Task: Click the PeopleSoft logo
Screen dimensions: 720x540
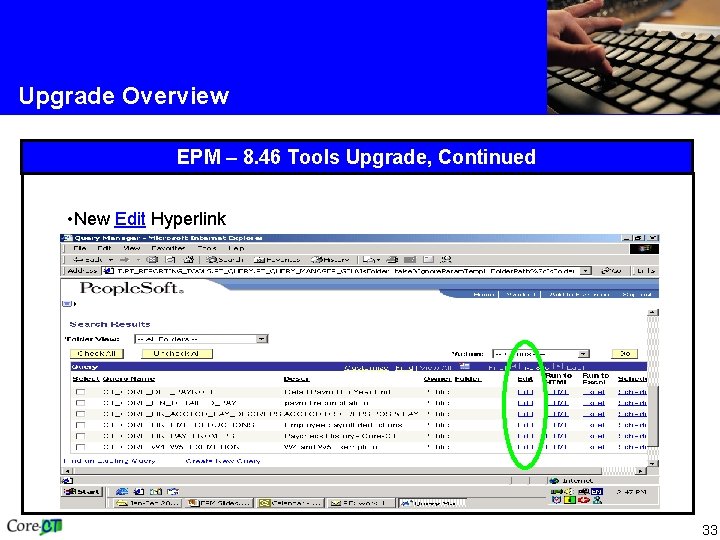Action: coord(131,288)
